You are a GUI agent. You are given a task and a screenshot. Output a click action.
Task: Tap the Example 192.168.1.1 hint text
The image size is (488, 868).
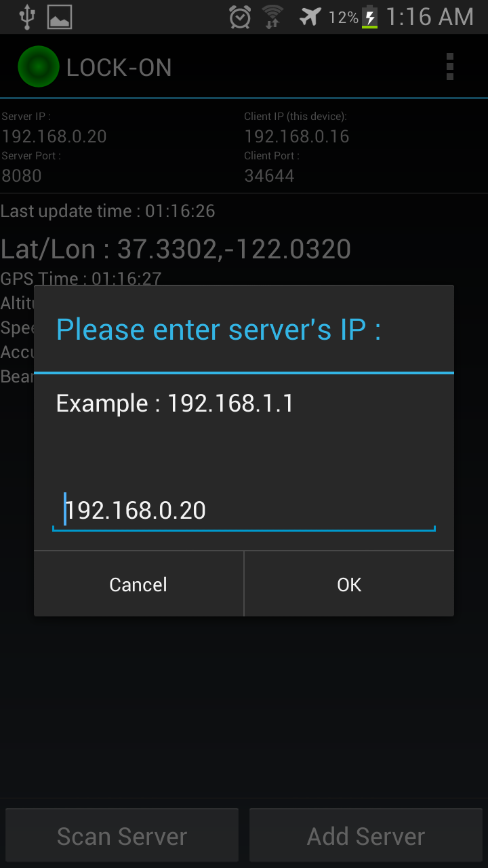(x=175, y=403)
